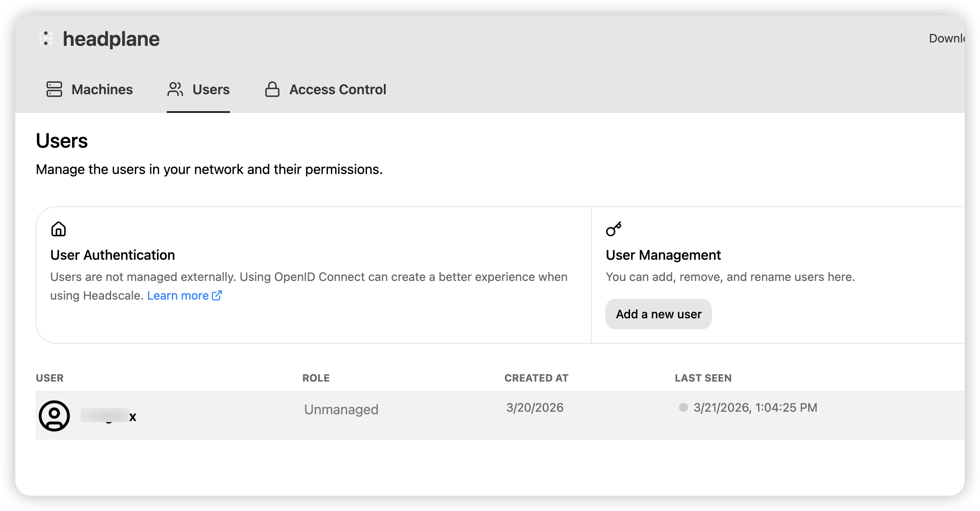
Task: Click the user avatar circle icon
Action: pyautogui.click(x=54, y=416)
